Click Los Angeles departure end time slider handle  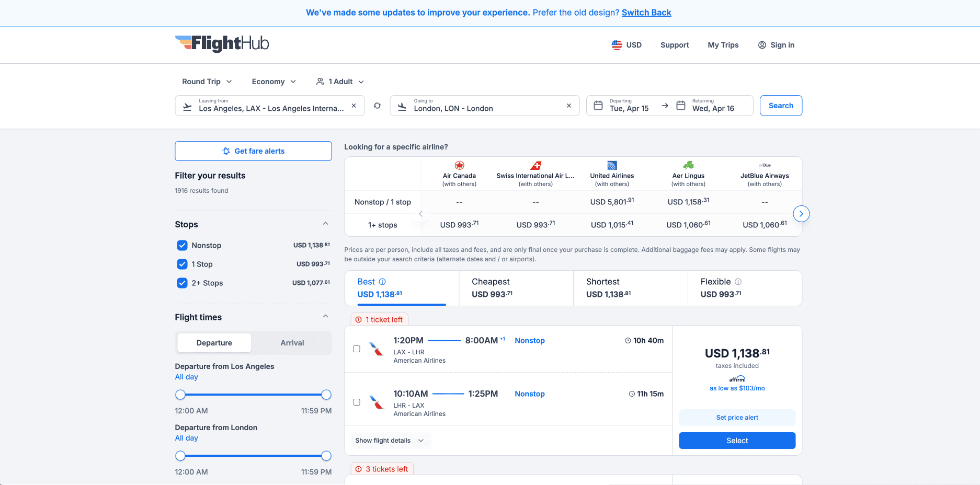coord(326,395)
